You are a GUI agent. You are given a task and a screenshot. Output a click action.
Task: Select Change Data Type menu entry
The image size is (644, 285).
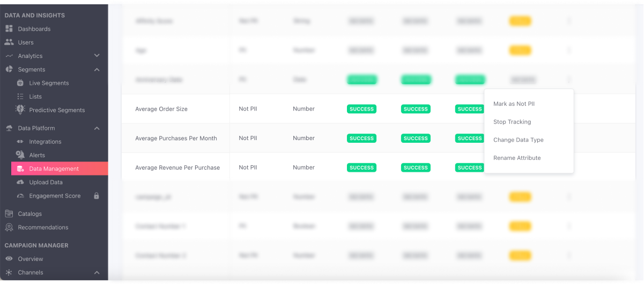click(x=518, y=140)
